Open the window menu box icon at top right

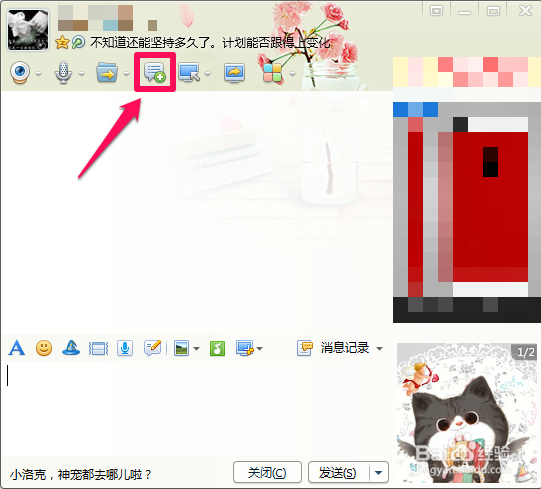pos(436,11)
